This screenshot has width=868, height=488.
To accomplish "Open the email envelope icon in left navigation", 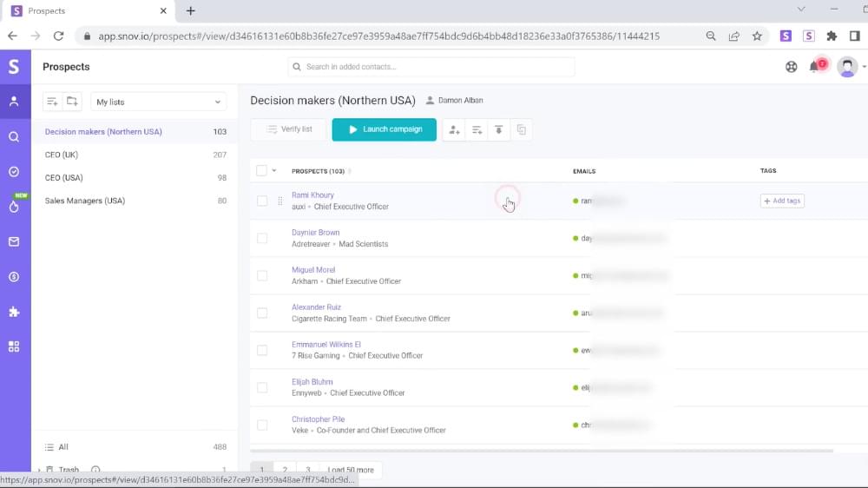I will (x=14, y=241).
